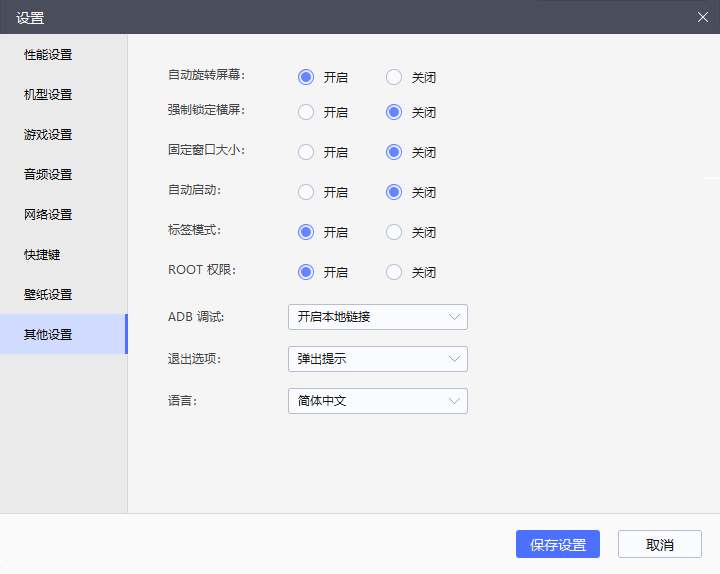Turn off 标签模式 with 关闭 radio

(x=394, y=232)
